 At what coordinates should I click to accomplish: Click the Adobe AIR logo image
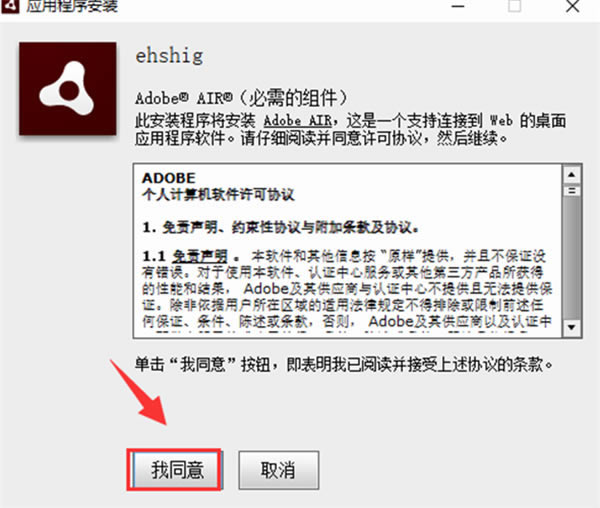[68, 89]
